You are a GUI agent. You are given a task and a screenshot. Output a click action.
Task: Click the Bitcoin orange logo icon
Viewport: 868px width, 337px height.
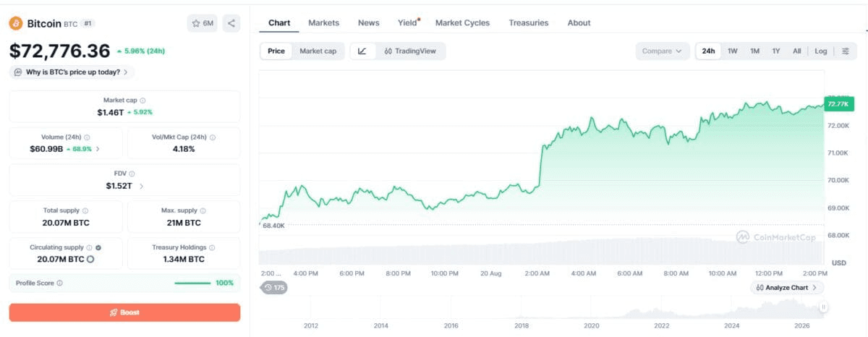[x=16, y=23]
